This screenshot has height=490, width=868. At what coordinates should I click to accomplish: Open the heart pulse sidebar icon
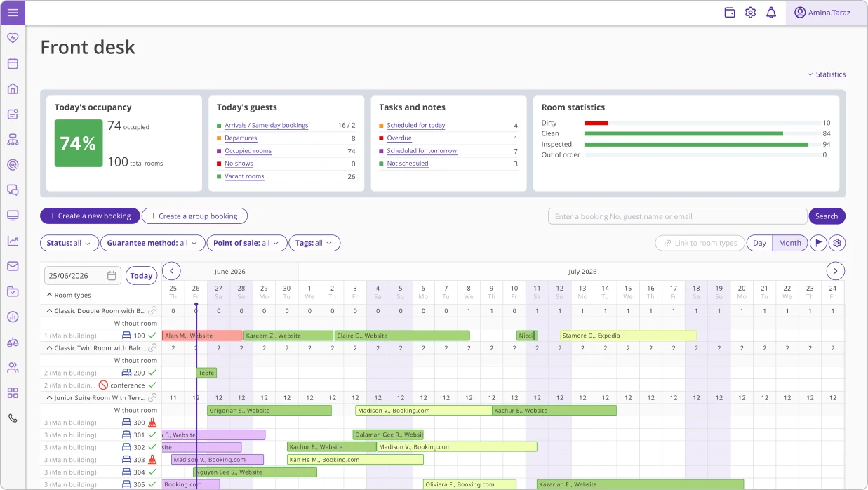click(13, 38)
